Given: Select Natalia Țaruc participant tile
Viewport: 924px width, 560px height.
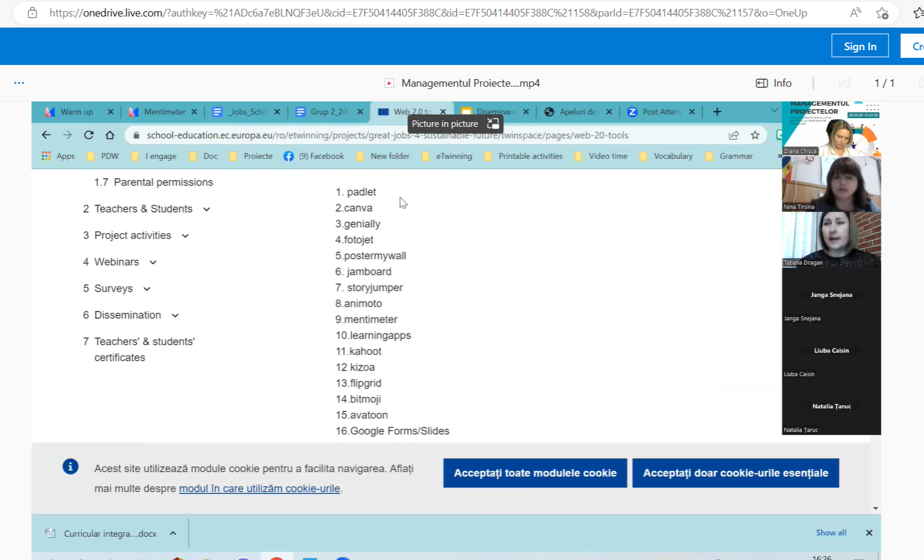Looking at the screenshot, I should (831, 407).
